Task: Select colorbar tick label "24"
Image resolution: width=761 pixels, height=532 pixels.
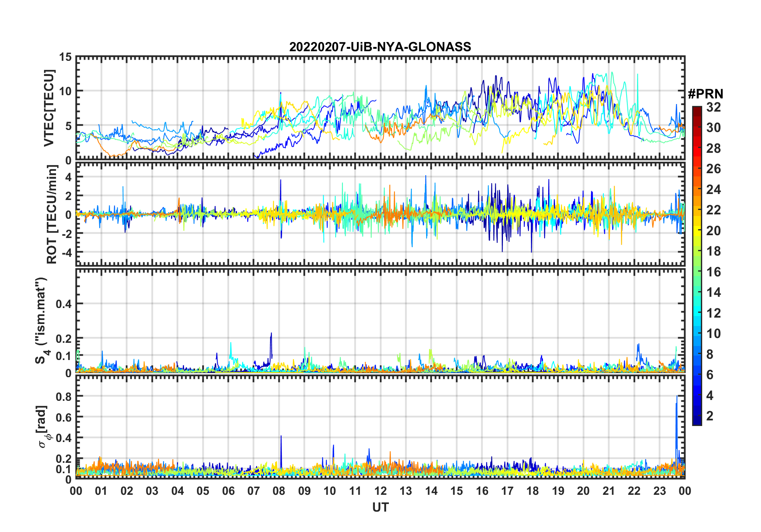Action: 714,190
